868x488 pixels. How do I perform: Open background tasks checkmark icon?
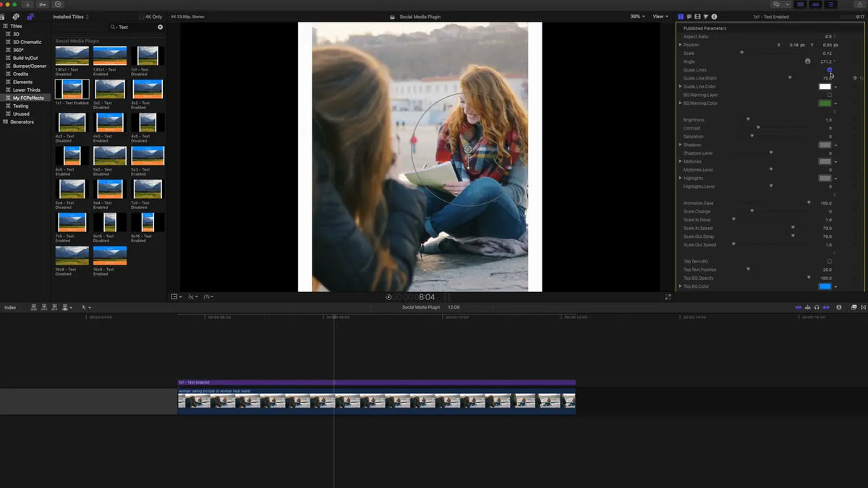point(58,4)
